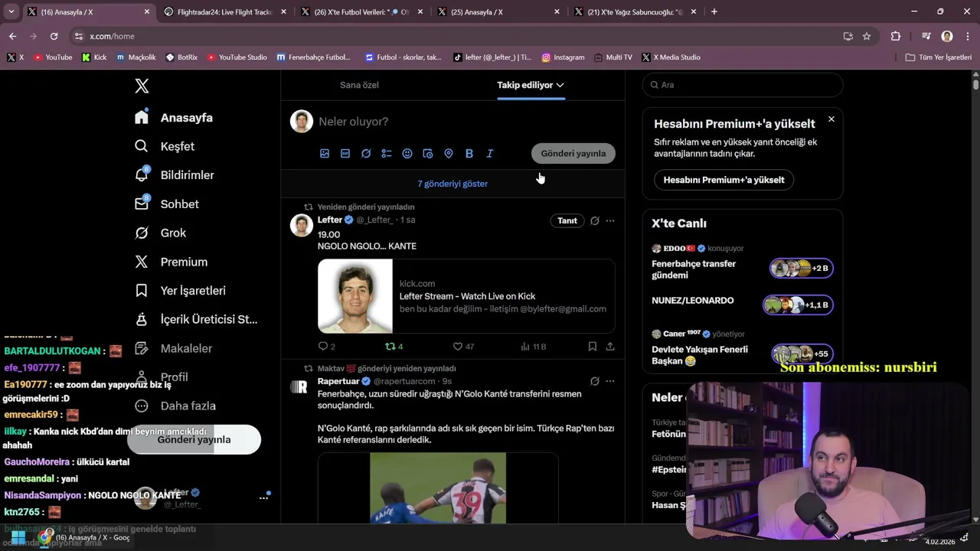View analytics for Lefter's post, 11 B
Image resolution: width=980 pixels, height=551 pixels.
click(x=533, y=347)
